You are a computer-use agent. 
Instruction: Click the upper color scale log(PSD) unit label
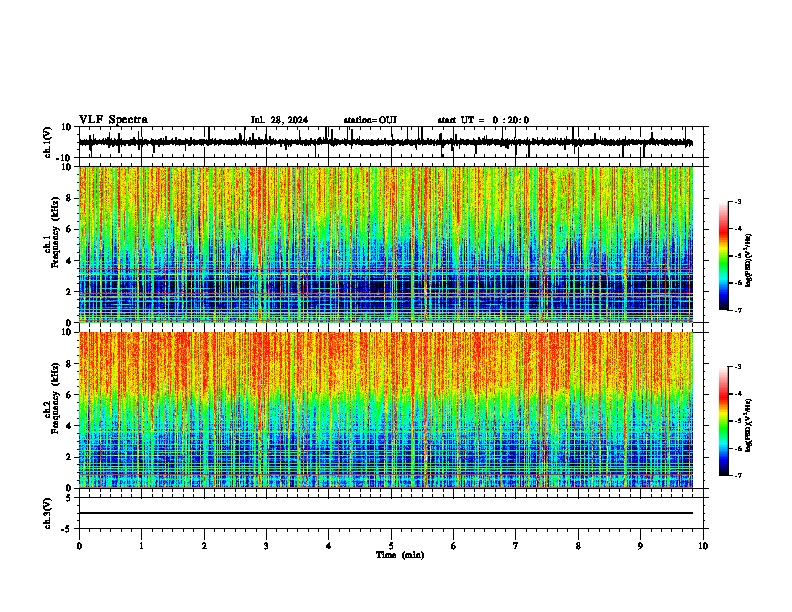(748, 261)
